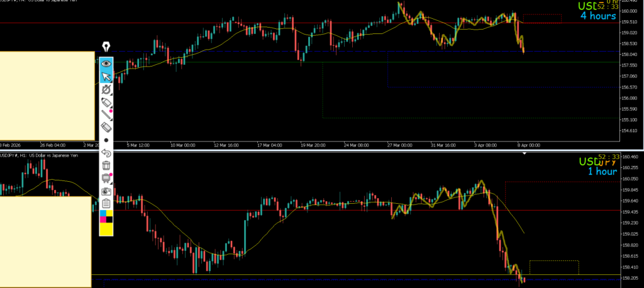The height and width of the screenshot is (288, 644).
Task: Select the highlighter marker tool
Action: point(106,102)
